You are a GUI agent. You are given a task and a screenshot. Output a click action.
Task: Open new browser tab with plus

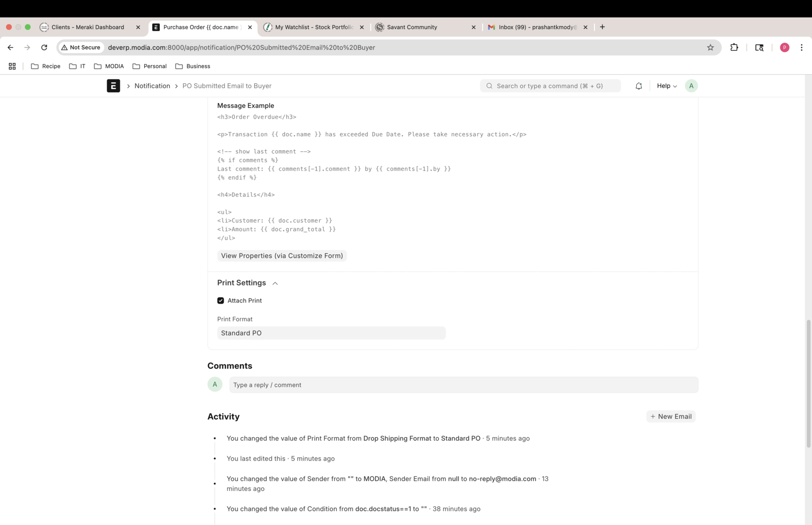(602, 27)
